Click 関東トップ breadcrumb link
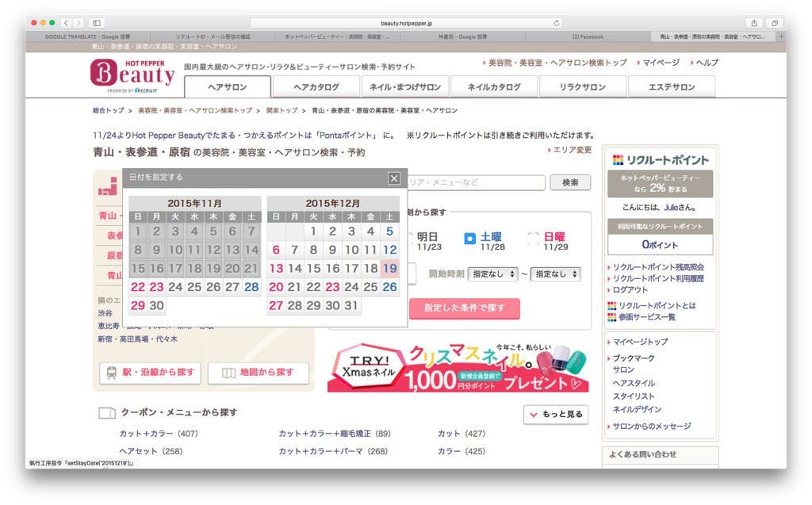Screen dimensions: 812x505 [x=282, y=110]
